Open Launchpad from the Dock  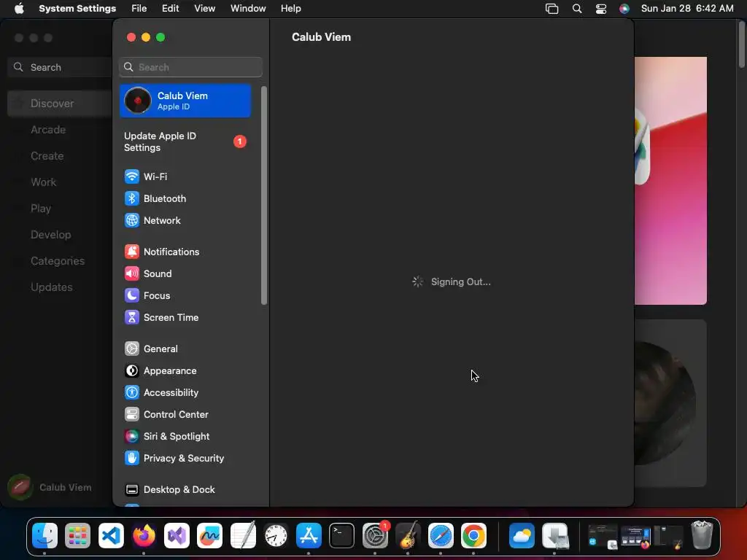(77, 536)
